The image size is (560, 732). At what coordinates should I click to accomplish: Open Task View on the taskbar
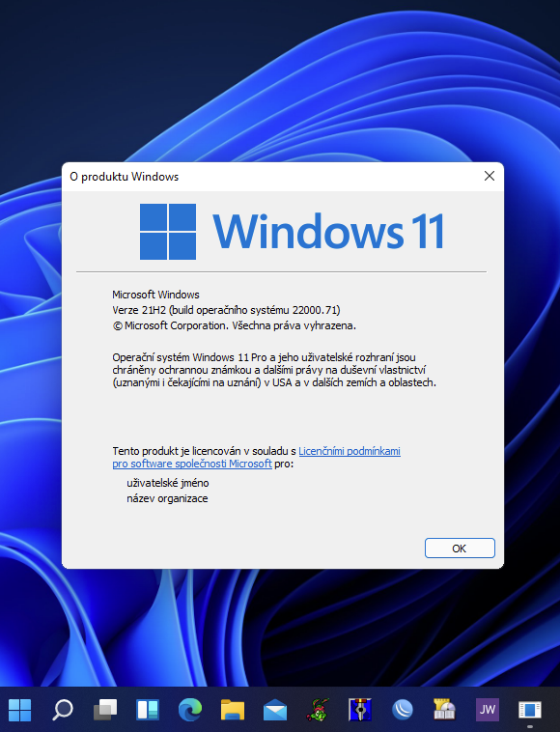105,710
